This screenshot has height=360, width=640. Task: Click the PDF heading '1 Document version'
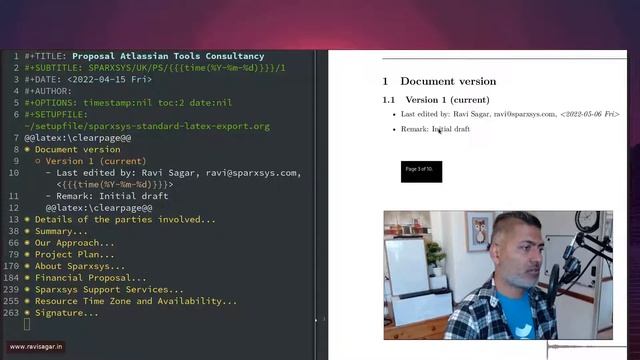[439, 81]
